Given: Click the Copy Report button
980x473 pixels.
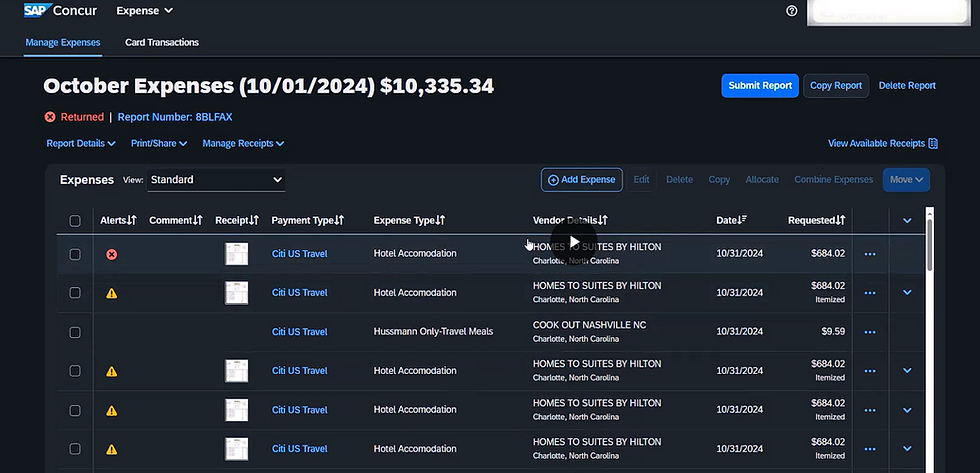Looking at the screenshot, I should tap(836, 86).
